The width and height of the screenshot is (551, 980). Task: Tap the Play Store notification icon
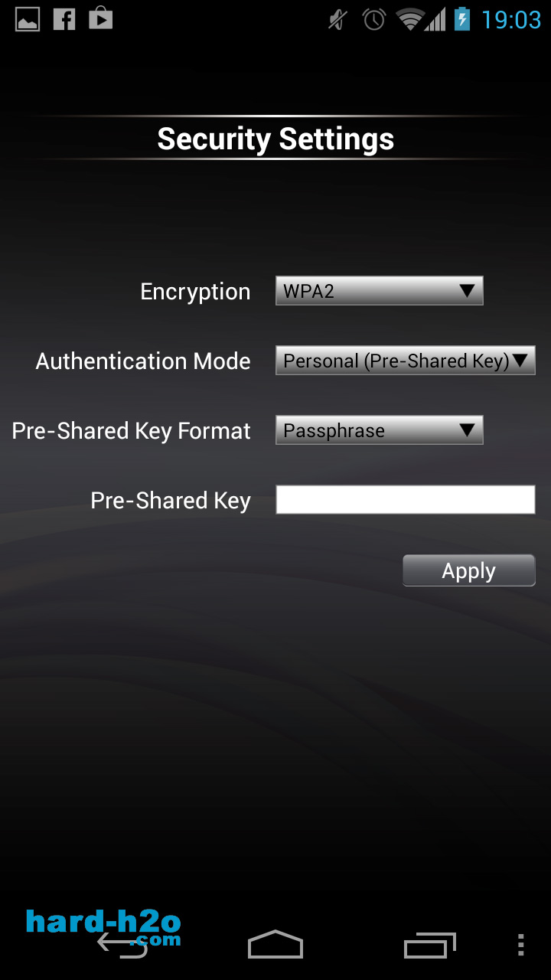(x=100, y=19)
